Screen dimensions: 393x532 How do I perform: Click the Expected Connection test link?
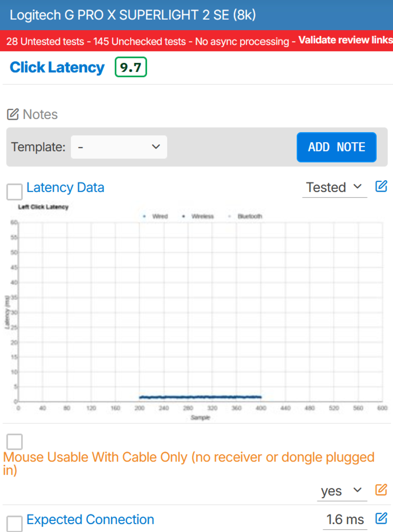click(90, 519)
